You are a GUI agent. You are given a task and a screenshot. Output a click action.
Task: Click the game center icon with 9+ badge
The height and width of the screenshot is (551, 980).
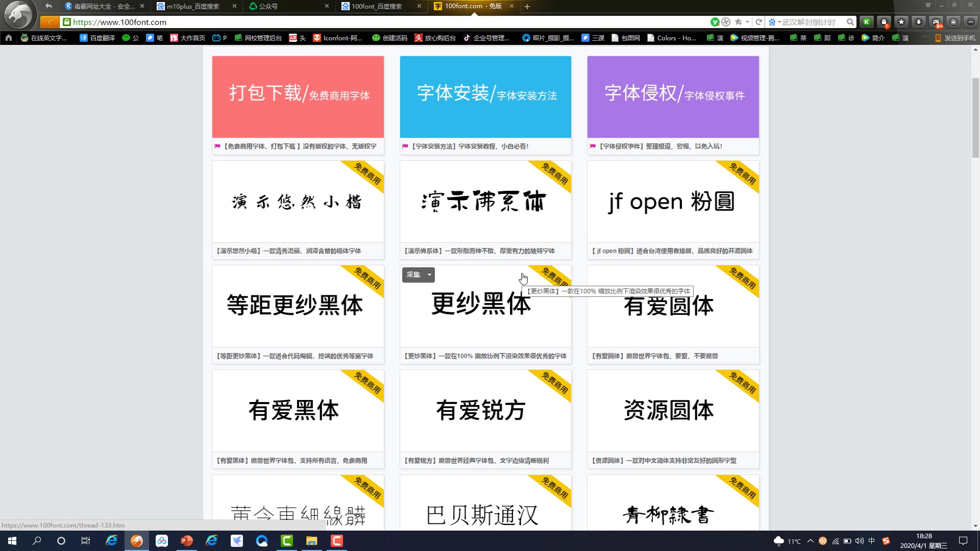[936, 22]
